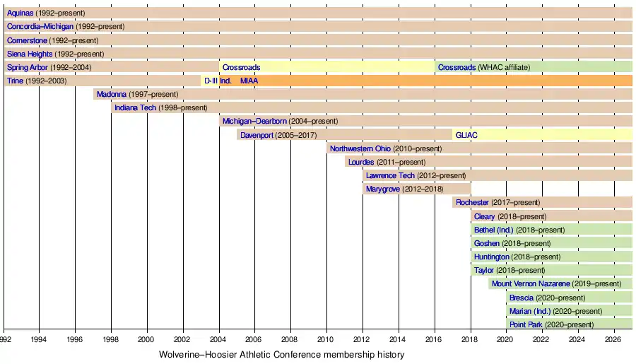Click the Michigan–Dearborn link
Viewport: 636px width, 364px height.
pyautogui.click(x=254, y=122)
